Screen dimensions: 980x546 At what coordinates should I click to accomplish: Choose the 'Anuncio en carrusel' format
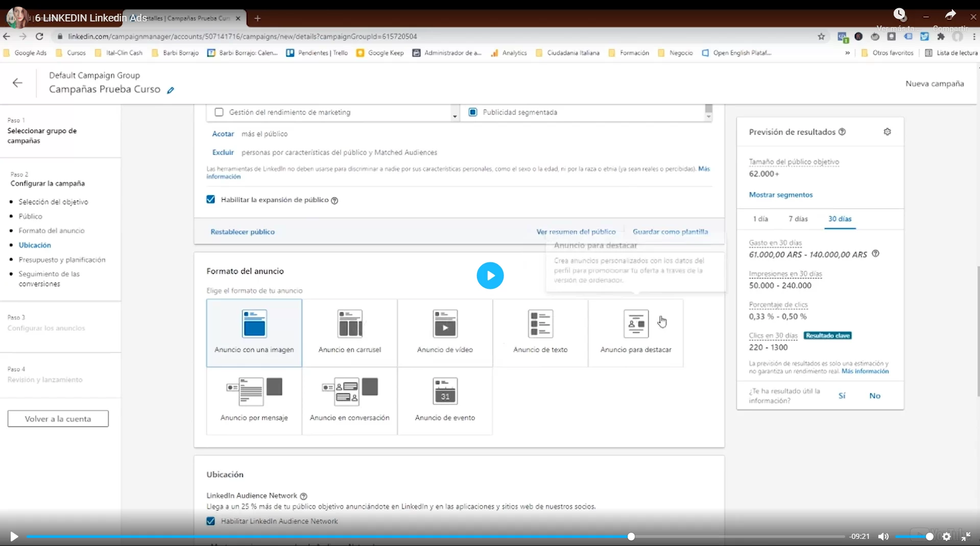349,333
